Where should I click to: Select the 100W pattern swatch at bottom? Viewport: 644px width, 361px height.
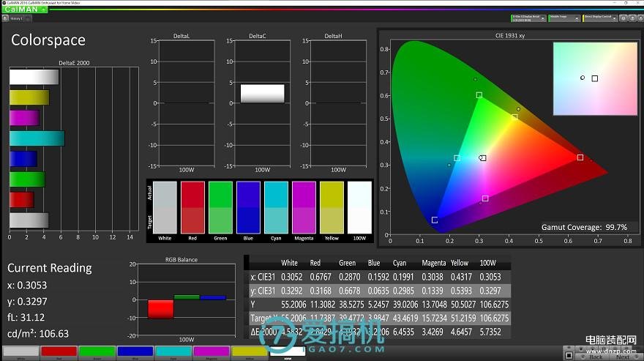[286, 352]
